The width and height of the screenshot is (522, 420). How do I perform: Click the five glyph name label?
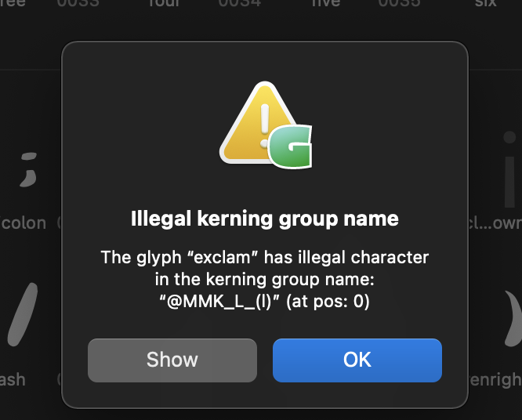coord(325,3)
